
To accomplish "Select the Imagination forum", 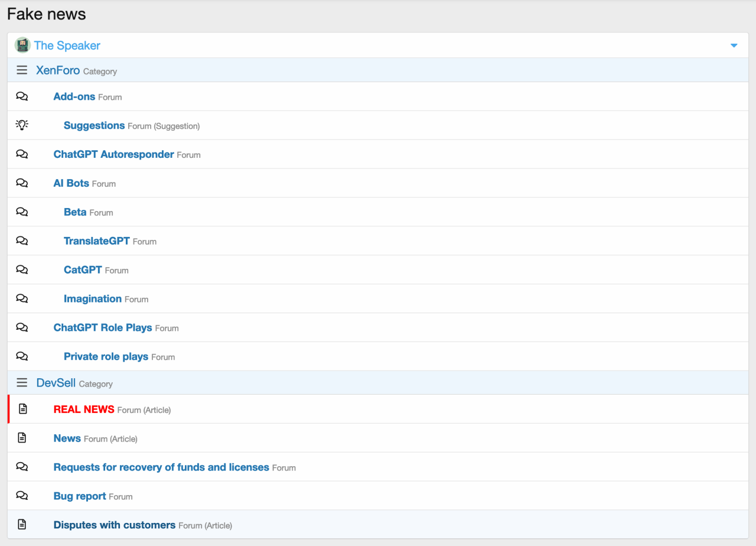I will click(x=93, y=298).
